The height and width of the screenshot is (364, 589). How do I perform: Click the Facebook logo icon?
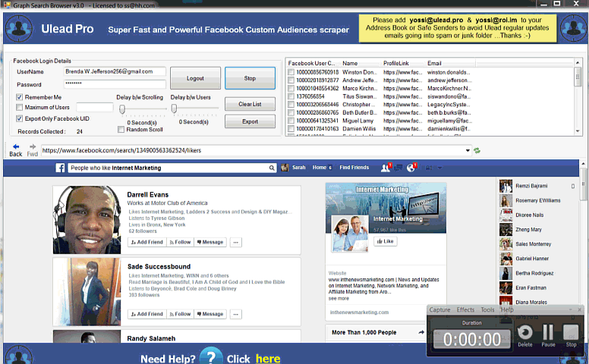(60, 168)
